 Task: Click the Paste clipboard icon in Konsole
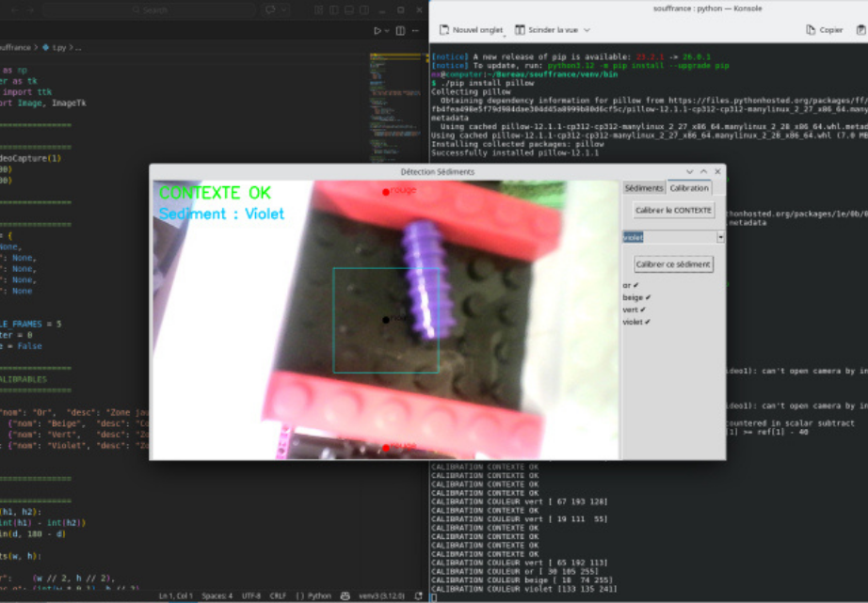861,30
